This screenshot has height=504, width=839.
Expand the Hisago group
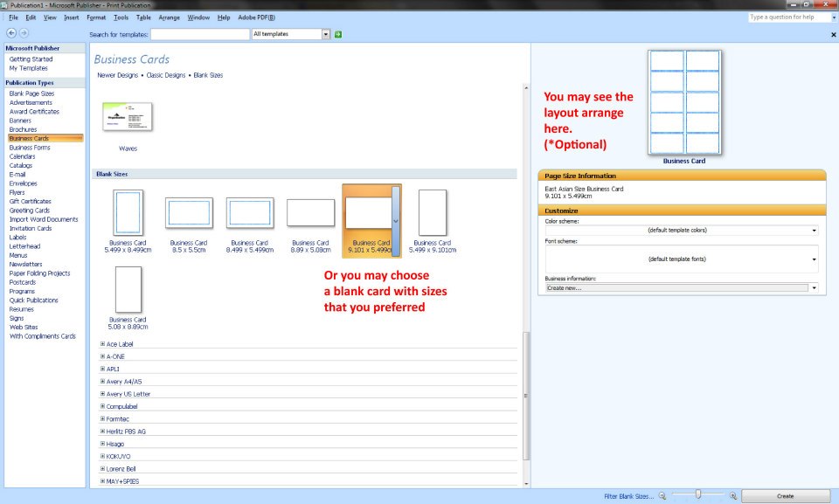point(103,444)
